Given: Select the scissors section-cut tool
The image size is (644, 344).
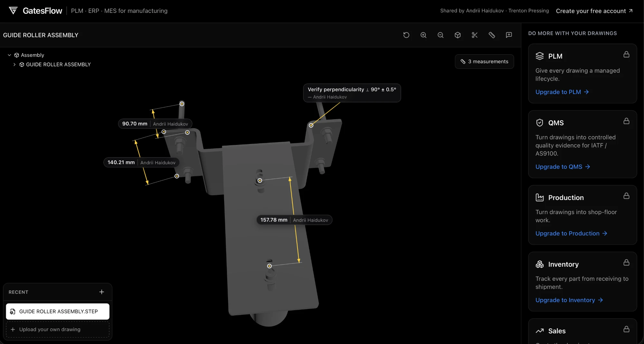Looking at the screenshot, I should [x=475, y=35].
